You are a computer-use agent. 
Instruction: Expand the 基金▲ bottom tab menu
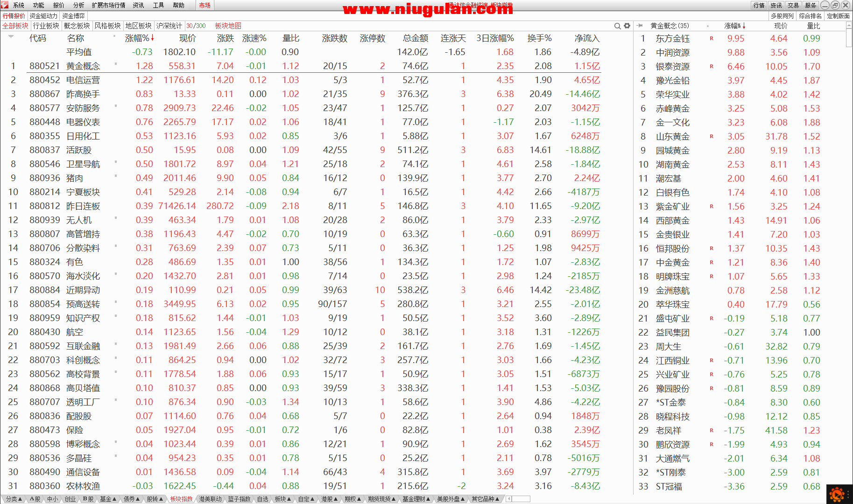click(x=108, y=499)
